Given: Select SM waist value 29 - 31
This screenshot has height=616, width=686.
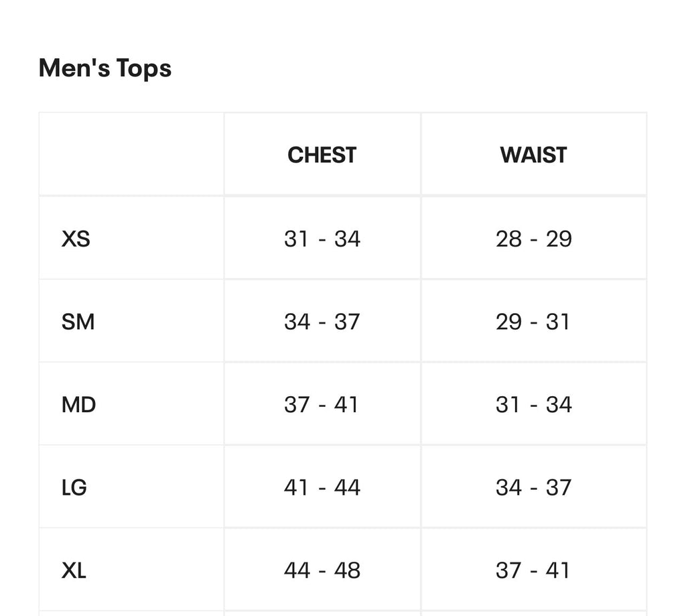Looking at the screenshot, I should 533,322.
